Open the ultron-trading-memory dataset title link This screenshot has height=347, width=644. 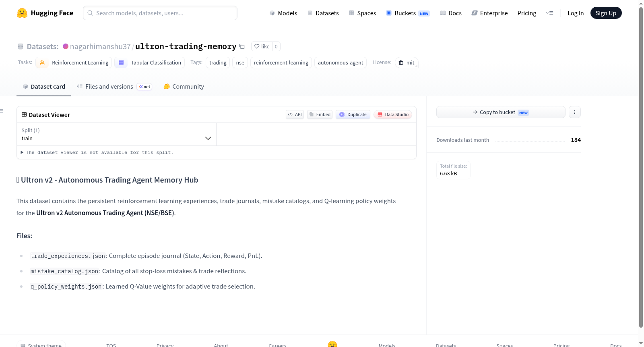pyautogui.click(x=186, y=46)
